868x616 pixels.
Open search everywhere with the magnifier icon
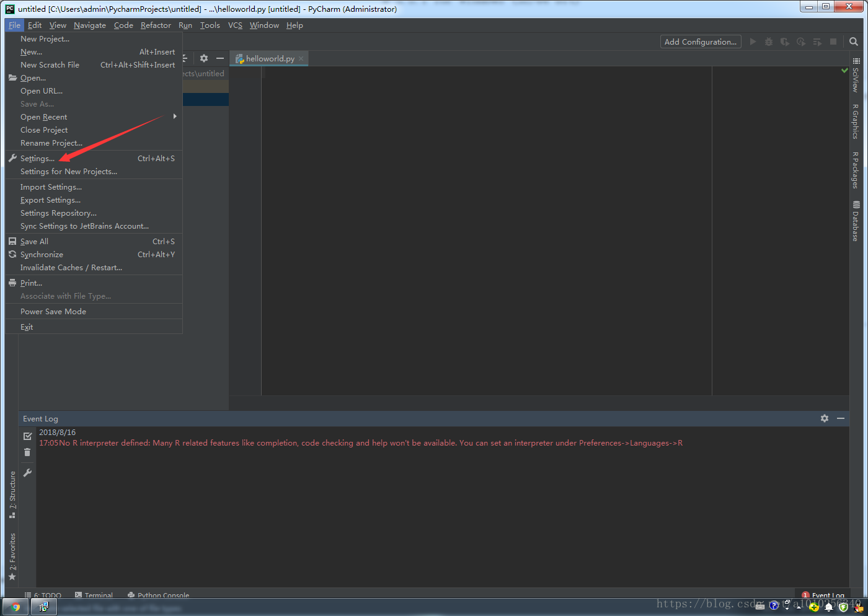(x=854, y=42)
